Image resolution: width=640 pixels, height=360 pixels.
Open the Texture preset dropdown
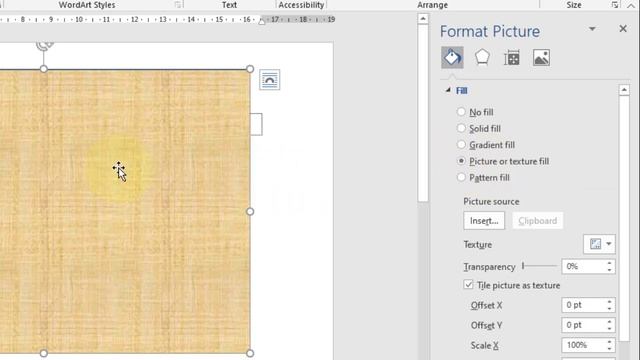[599, 244]
